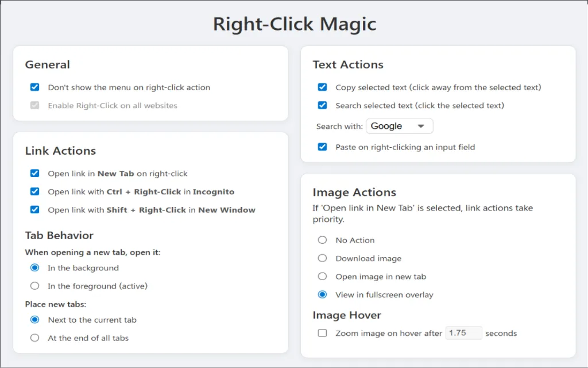Viewport: 588px width, 368px height.
Task: Enable "Zoom image on hover"
Action: (x=322, y=332)
